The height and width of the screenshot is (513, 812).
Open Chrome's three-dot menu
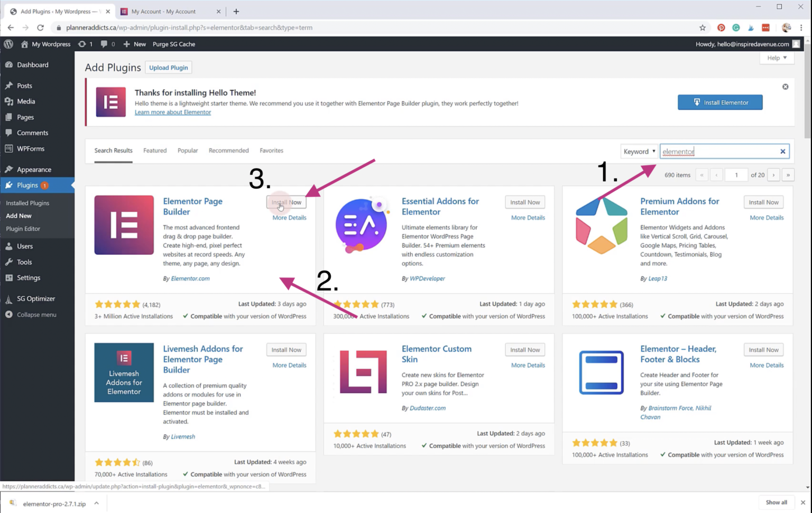[x=801, y=27]
